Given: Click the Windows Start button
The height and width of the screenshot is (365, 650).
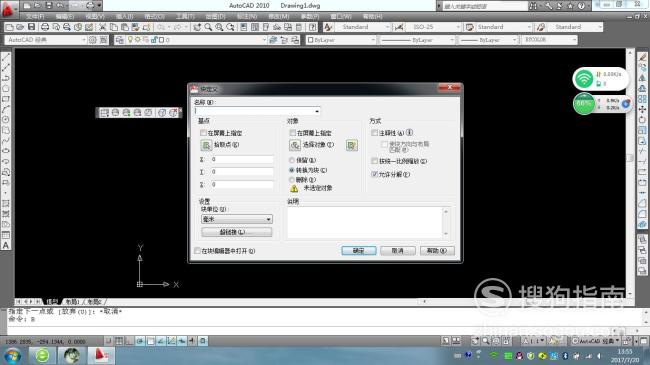Looking at the screenshot, I should 12,355.
